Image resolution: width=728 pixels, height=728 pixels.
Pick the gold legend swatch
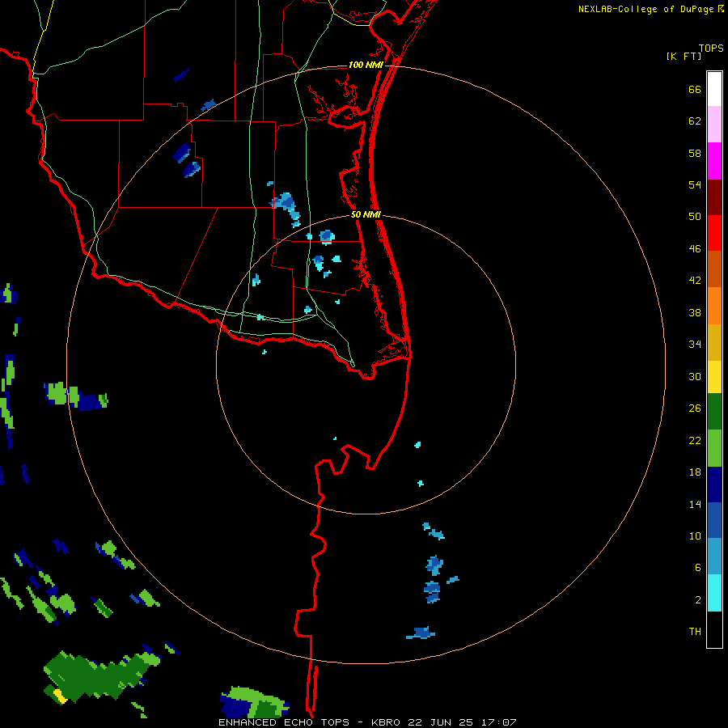[714, 342]
